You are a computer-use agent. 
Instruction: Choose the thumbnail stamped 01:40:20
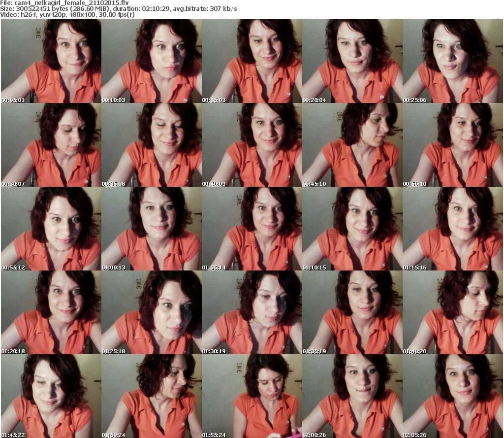click(x=453, y=312)
